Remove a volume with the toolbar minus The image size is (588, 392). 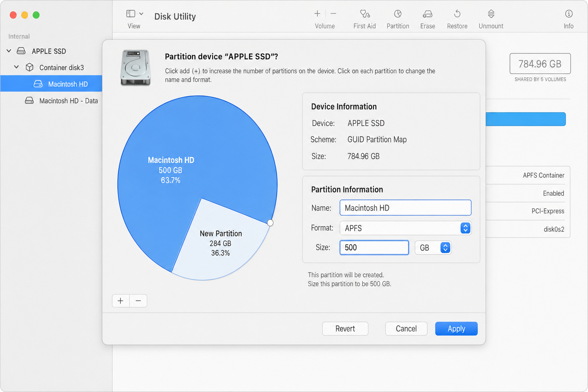[x=333, y=14]
